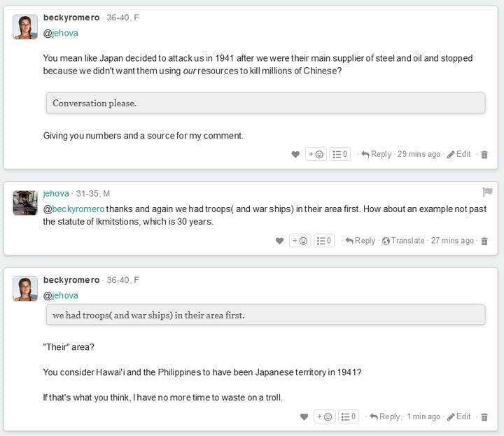Image resolution: width=504 pixels, height=436 pixels.
Task: Heart jehova's comment
Action: (x=279, y=241)
